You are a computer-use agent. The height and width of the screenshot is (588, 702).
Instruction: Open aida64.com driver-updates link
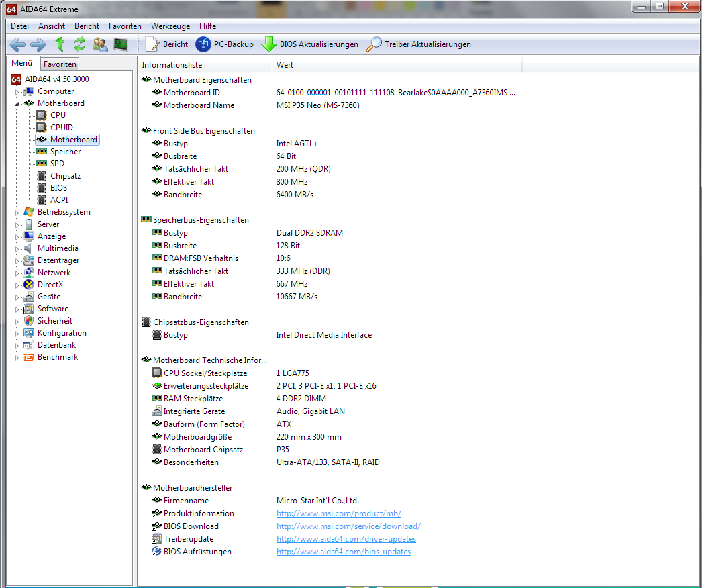tap(346, 539)
